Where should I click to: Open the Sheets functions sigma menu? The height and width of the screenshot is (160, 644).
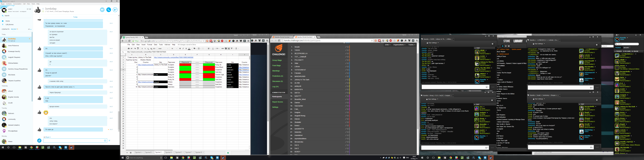point(236,49)
